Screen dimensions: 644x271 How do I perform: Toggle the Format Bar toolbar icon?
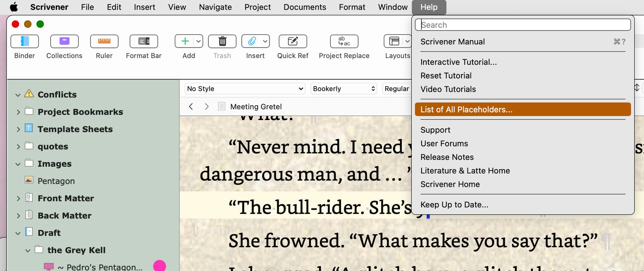tap(144, 41)
